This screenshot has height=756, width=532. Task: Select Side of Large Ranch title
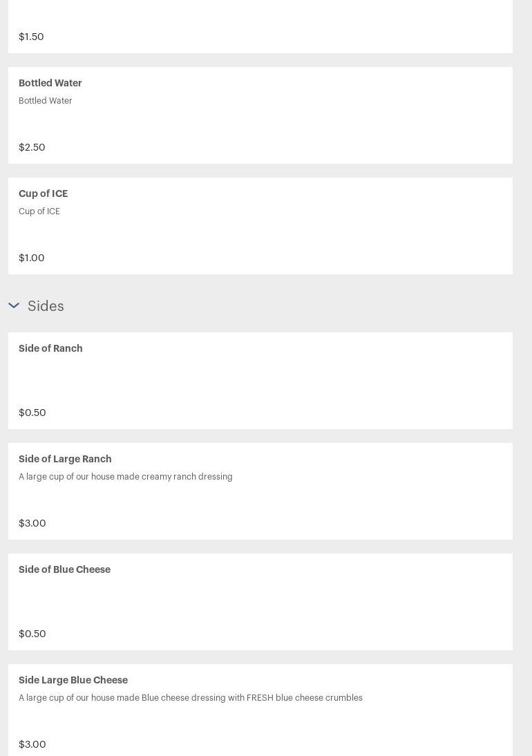click(65, 459)
